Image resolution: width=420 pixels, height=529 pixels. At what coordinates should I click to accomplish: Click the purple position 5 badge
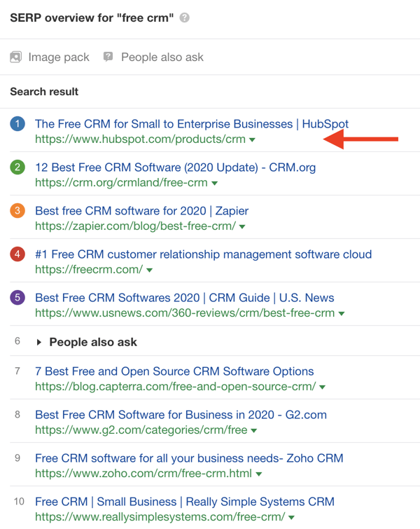click(x=18, y=298)
